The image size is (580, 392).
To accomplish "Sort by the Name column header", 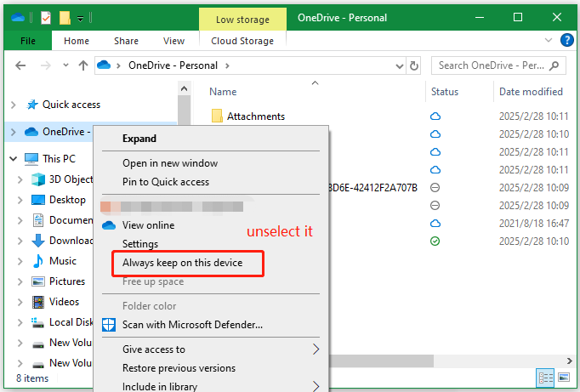I will [x=223, y=92].
